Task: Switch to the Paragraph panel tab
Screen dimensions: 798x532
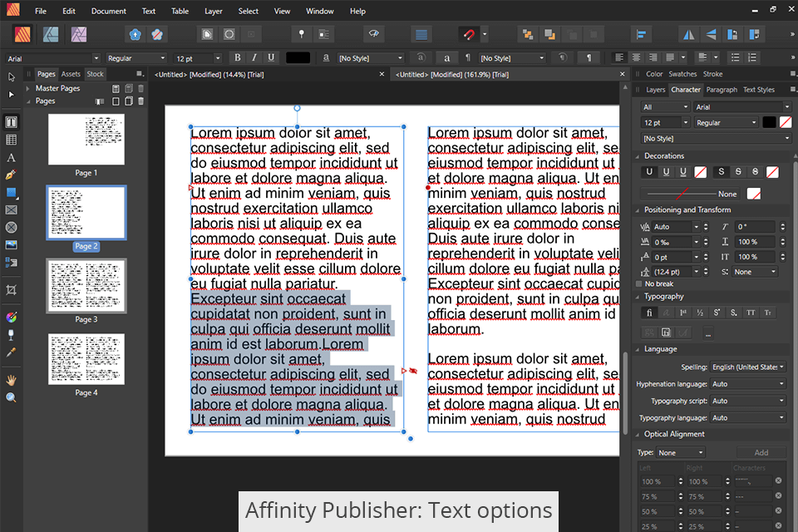Action: (x=722, y=90)
